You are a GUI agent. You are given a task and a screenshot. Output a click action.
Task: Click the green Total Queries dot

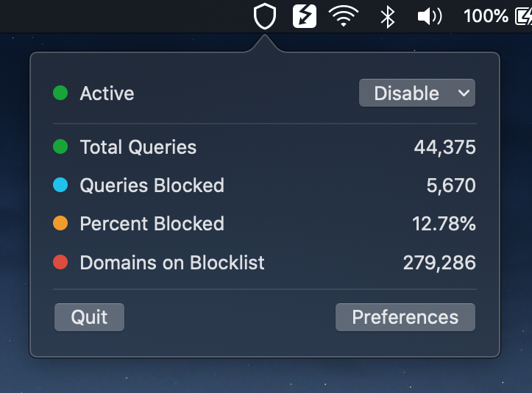coord(60,146)
